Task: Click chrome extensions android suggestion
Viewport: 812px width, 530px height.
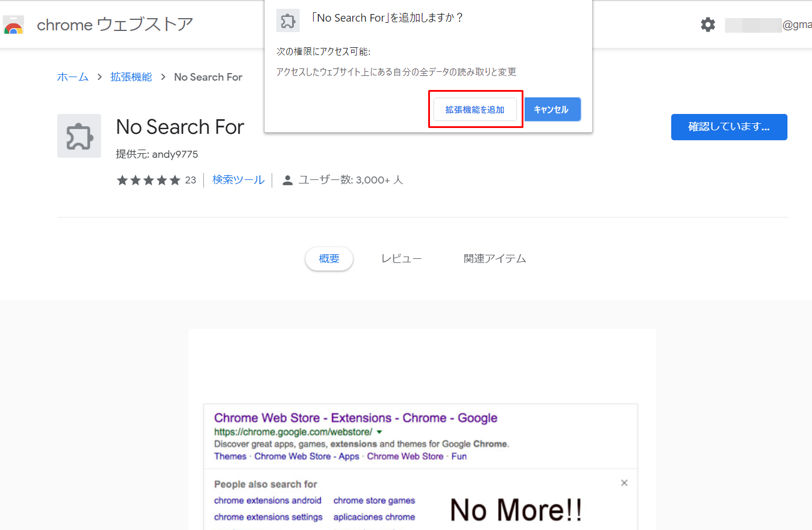Action: click(268, 500)
